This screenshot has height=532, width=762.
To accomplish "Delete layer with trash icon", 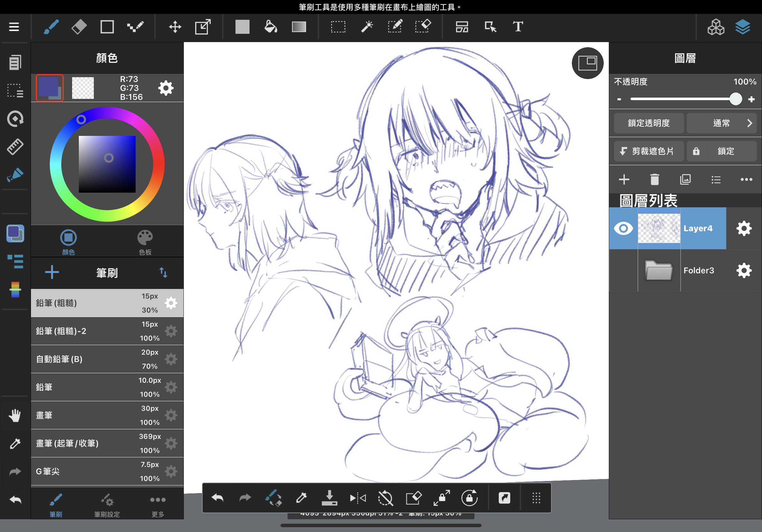I will (x=654, y=180).
